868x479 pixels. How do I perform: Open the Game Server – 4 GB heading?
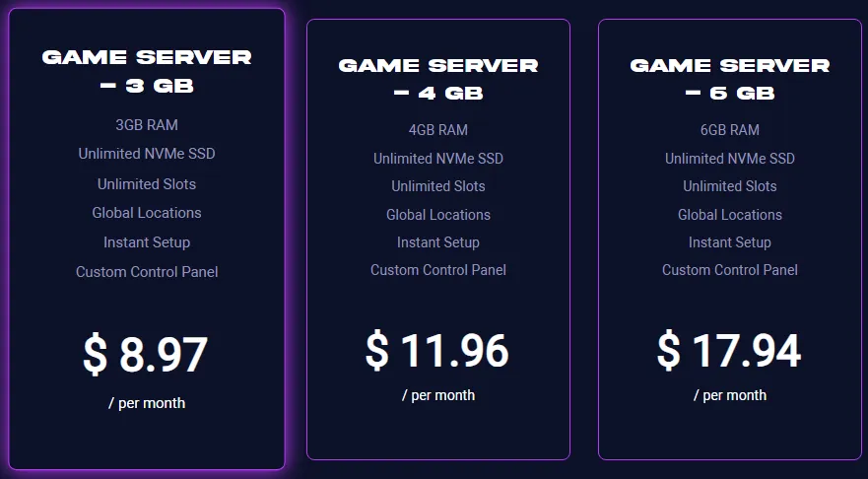438,79
